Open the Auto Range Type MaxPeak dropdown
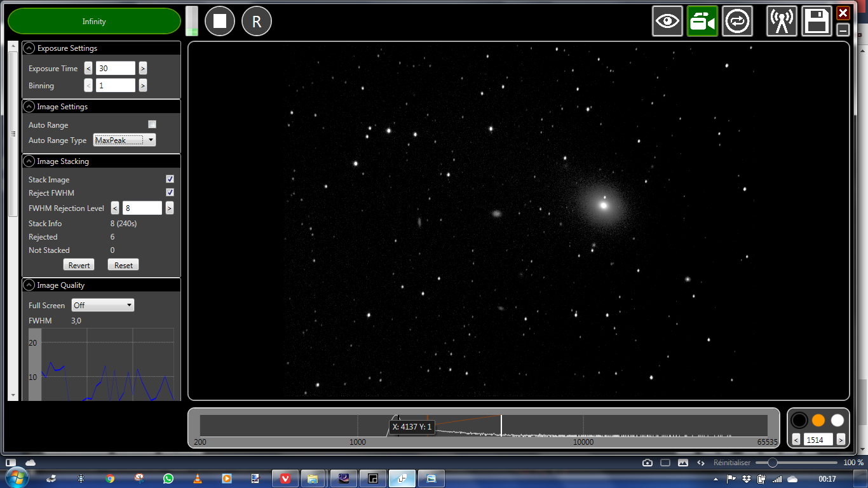 coord(125,140)
